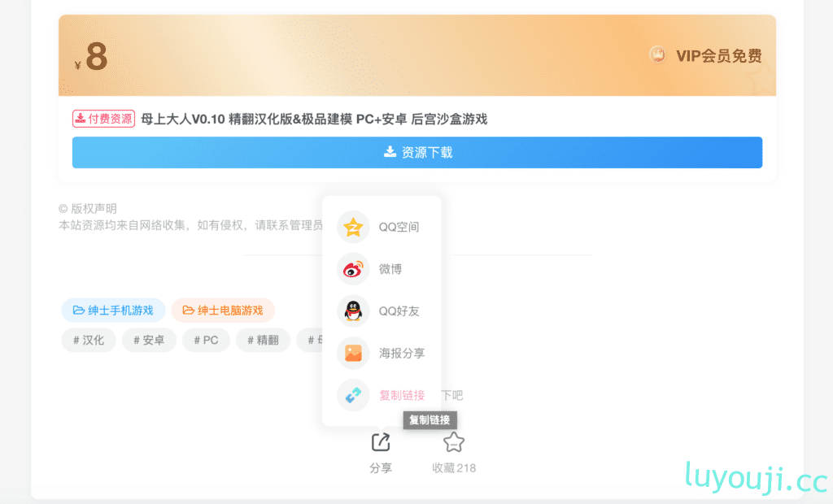Open the 母上大人V0.10 resource title

[x=313, y=119]
